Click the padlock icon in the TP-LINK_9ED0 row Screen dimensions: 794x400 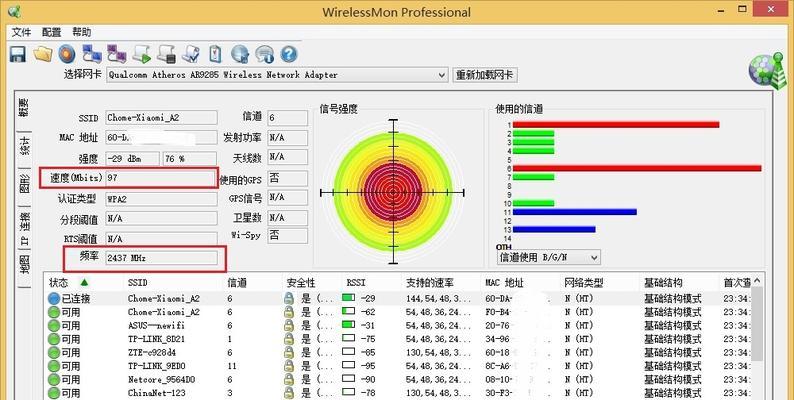[289, 366]
